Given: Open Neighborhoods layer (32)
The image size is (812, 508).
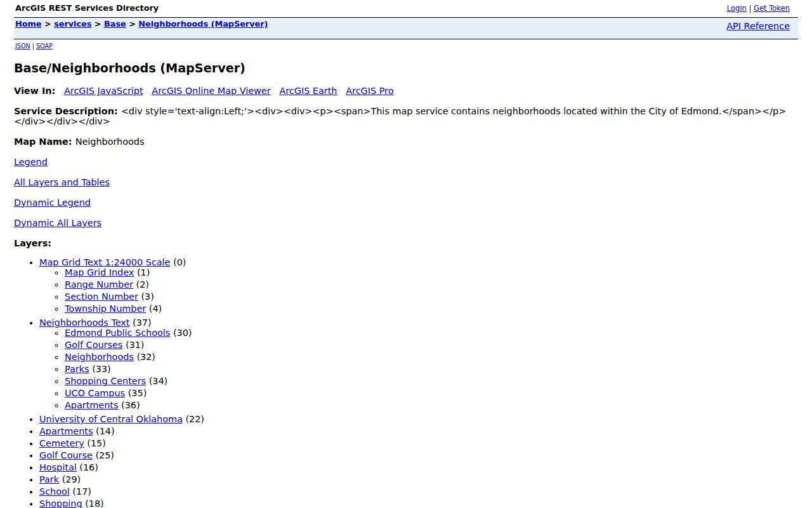Looking at the screenshot, I should coord(99,357).
